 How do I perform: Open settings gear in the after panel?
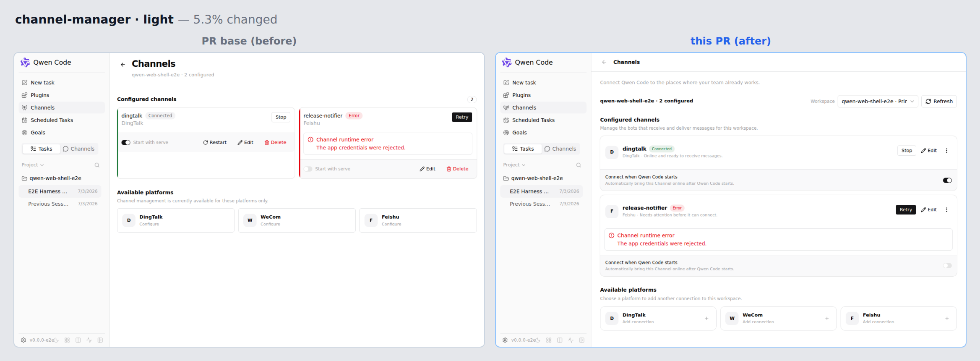[505, 340]
